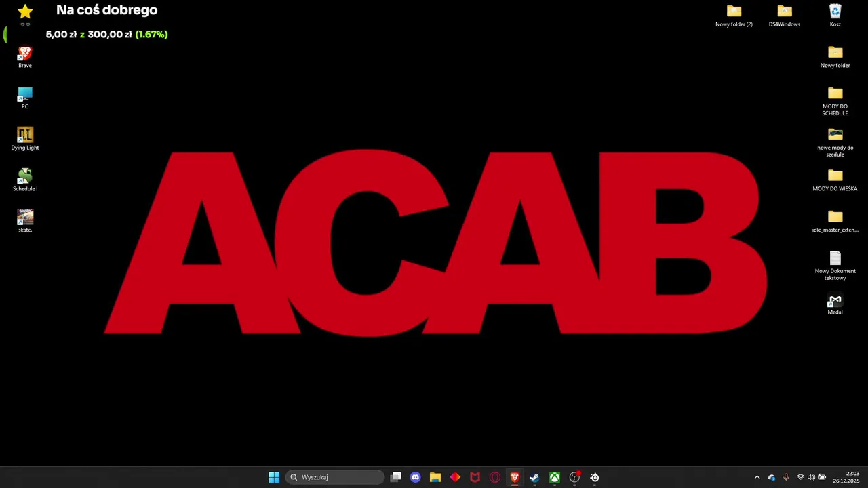This screenshot has width=868, height=488.
Task: Select the Kosz recycle bin
Action: click(835, 16)
